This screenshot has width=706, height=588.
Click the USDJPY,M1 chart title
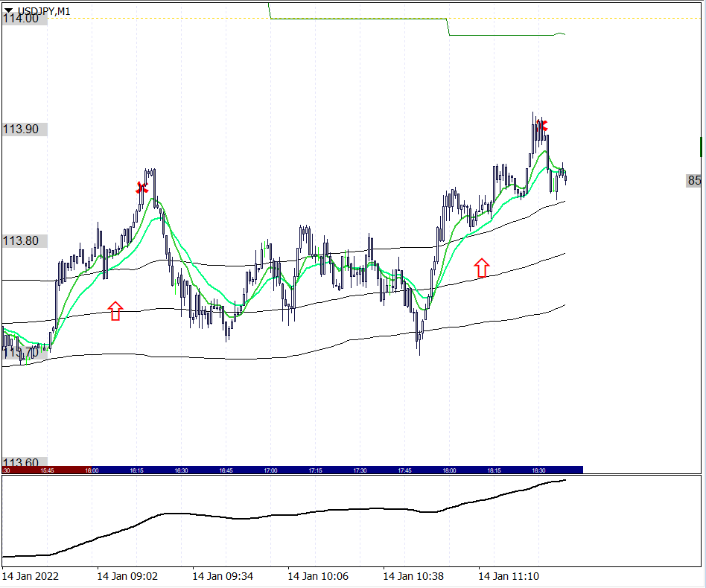pyautogui.click(x=43, y=10)
